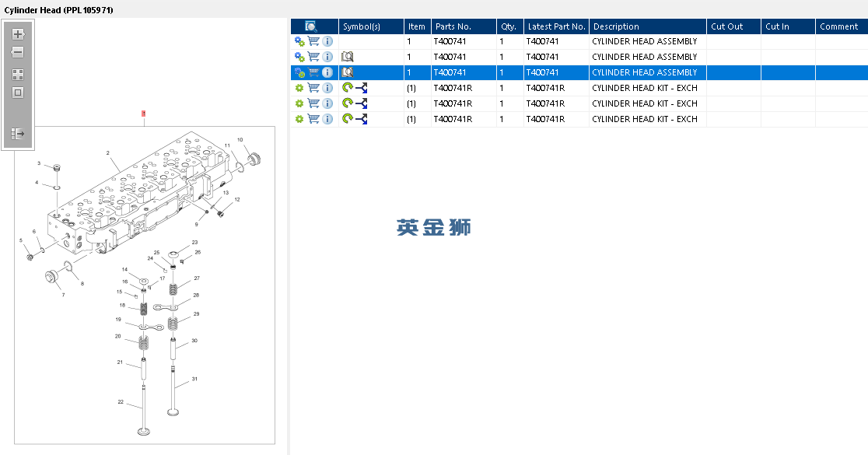Click the Cut Out column header
The height and width of the screenshot is (455, 868).
(733, 26)
